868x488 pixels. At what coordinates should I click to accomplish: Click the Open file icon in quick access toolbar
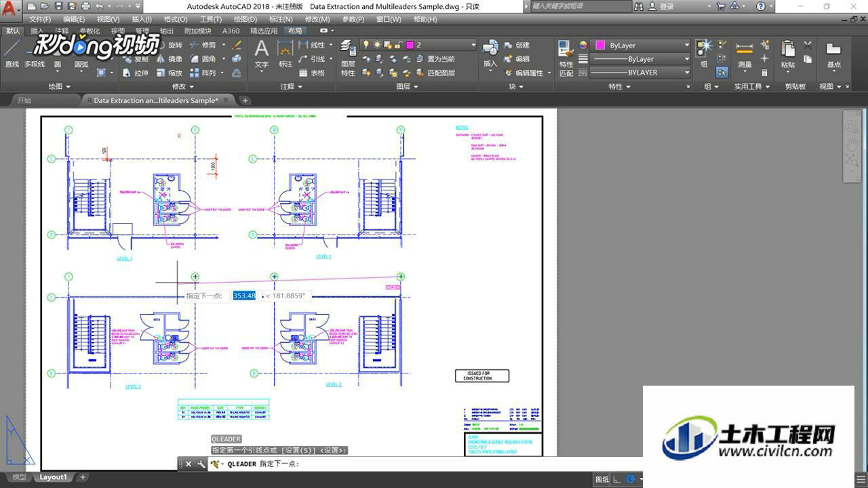(45, 6)
